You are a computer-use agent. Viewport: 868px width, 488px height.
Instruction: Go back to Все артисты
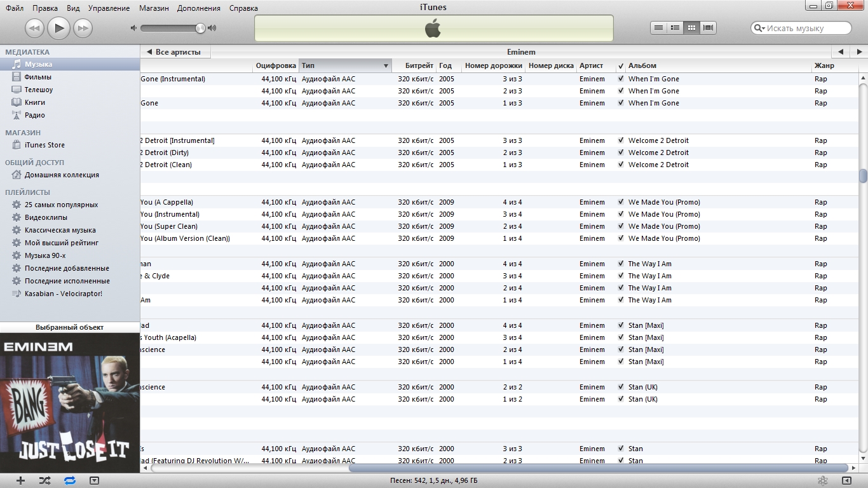(175, 52)
